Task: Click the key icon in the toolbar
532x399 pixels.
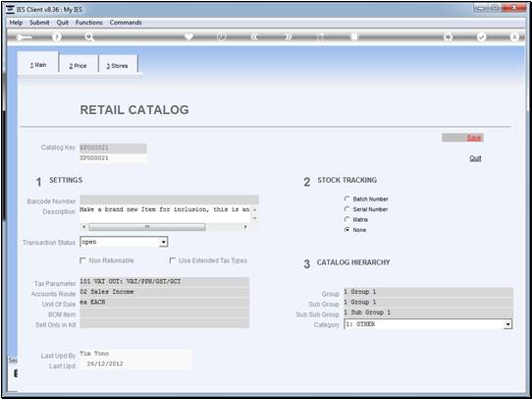Action: click(24, 37)
